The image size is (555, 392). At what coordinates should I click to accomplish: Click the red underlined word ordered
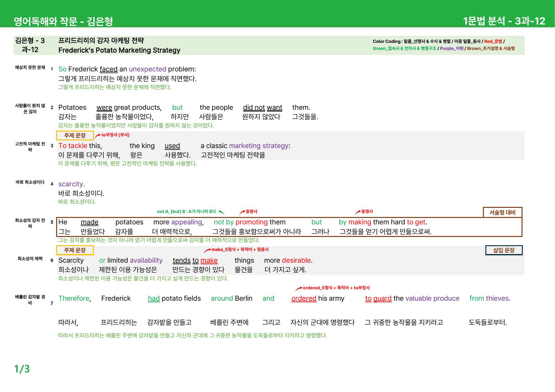tap(304, 299)
